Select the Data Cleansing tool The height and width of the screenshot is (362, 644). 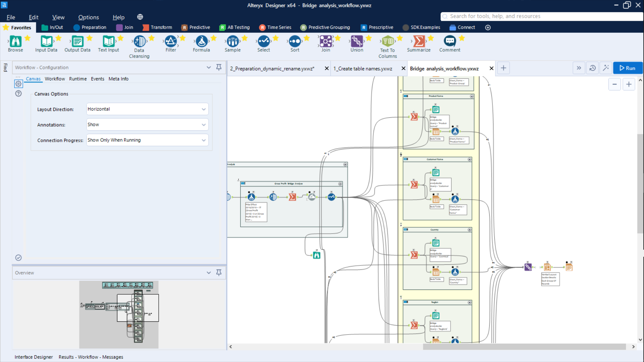[139, 41]
